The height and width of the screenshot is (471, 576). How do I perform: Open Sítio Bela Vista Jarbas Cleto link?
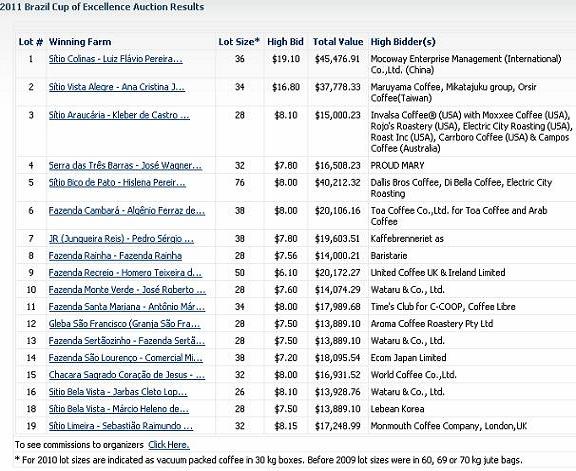click(x=118, y=392)
